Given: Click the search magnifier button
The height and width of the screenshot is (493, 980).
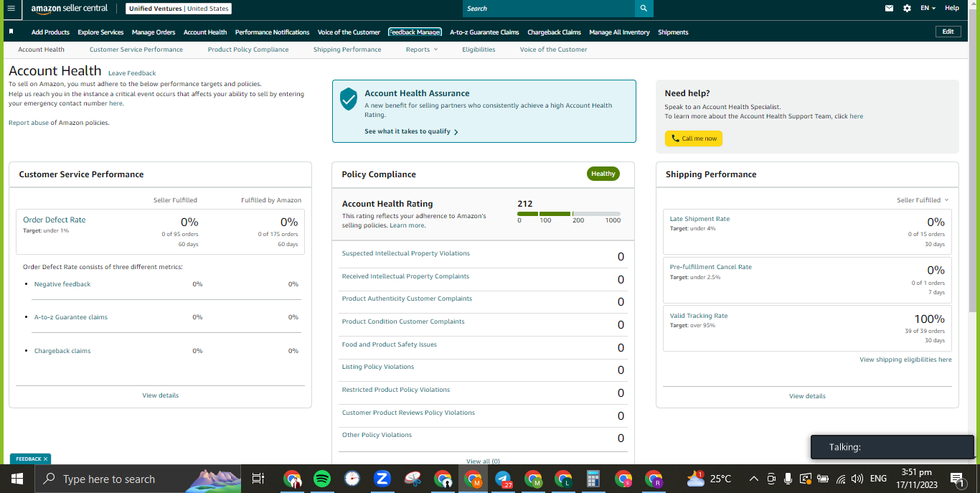Looking at the screenshot, I should [644, 9].
